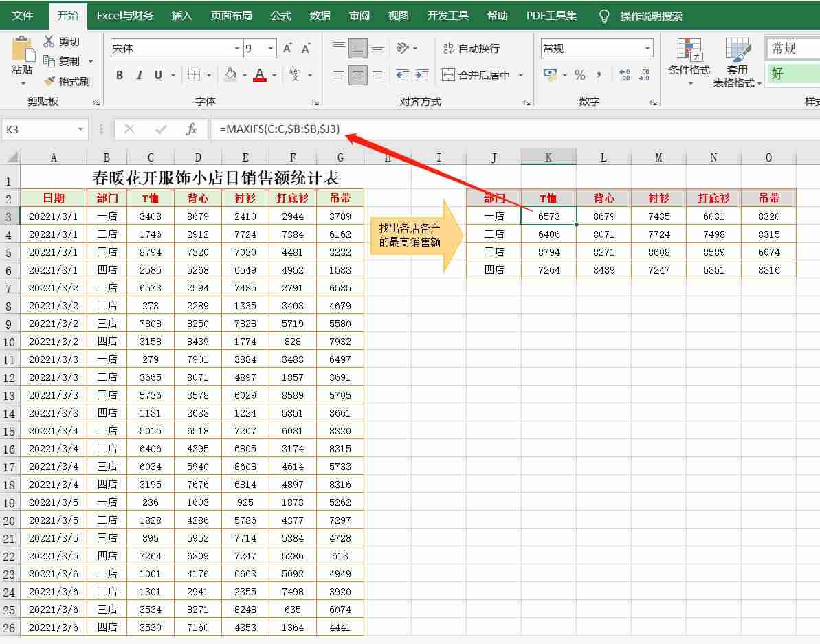Align text to the right
The width and height of the screenshot is (820, 644).
coord(377,76)
